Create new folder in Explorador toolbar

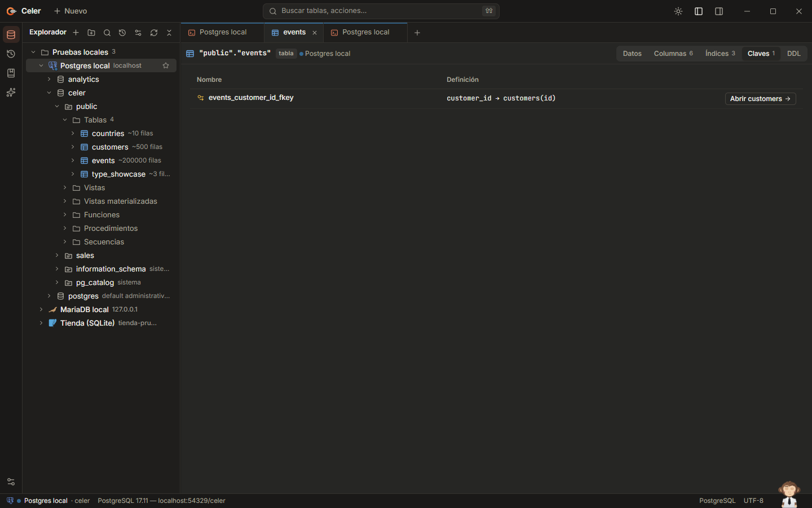coord(91,33)
